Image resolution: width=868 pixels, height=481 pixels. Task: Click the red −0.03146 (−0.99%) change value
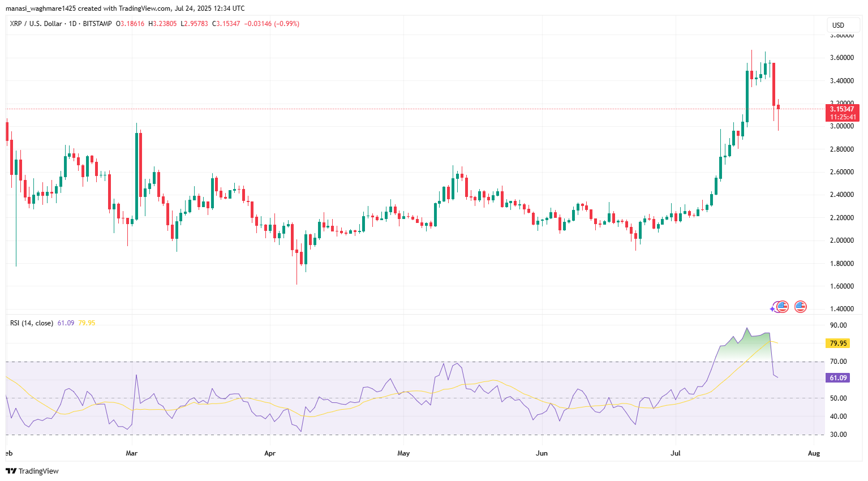[272, 24]
